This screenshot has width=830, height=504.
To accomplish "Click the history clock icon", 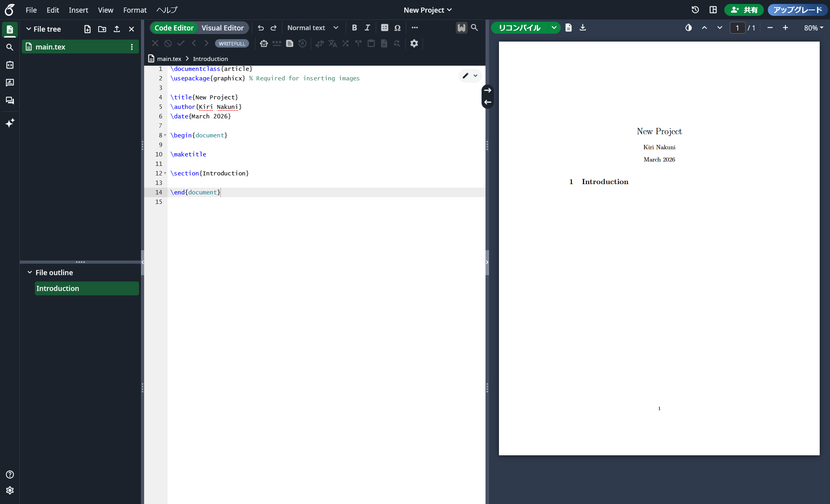I will [695, 10].
